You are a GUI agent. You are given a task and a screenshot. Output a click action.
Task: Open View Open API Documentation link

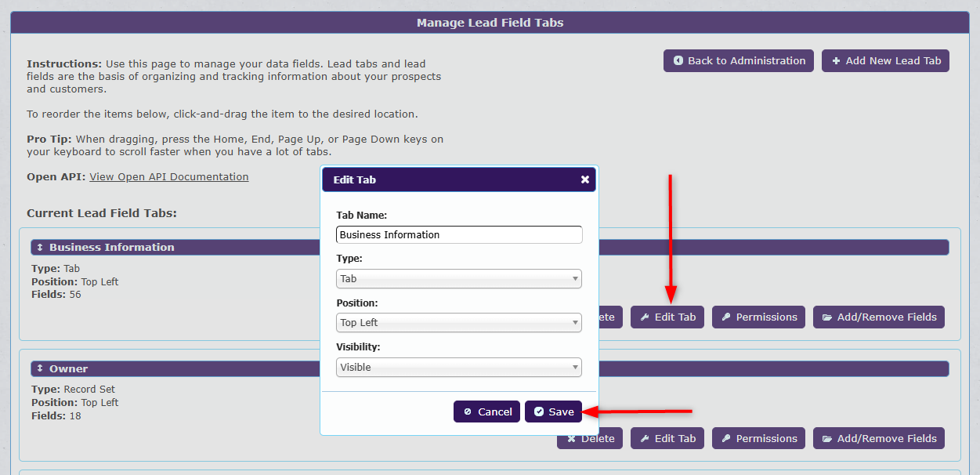point(169,176)
